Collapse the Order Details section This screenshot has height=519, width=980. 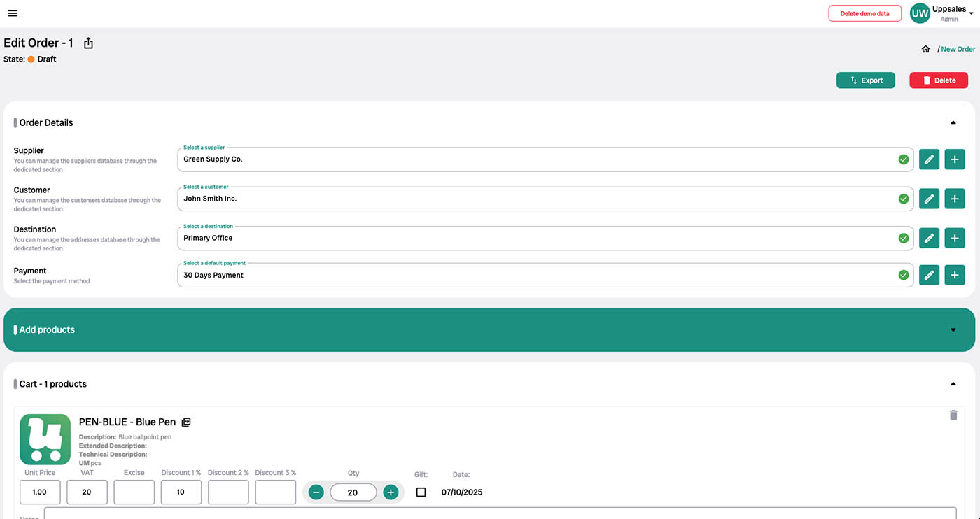coord(953,122)
